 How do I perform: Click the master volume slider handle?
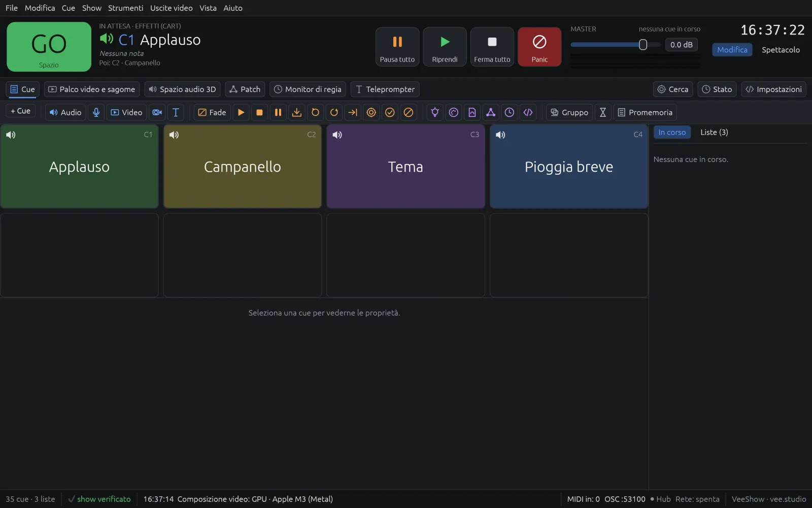point(643,45)
